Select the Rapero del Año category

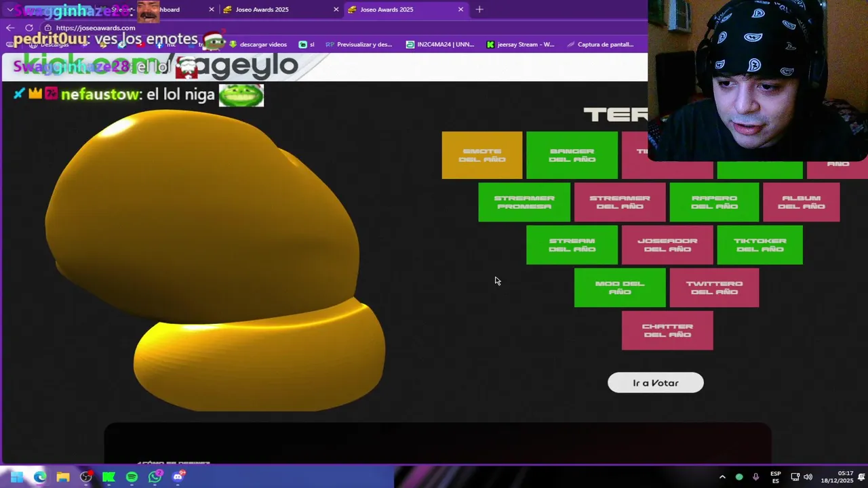tap(714, 202)
